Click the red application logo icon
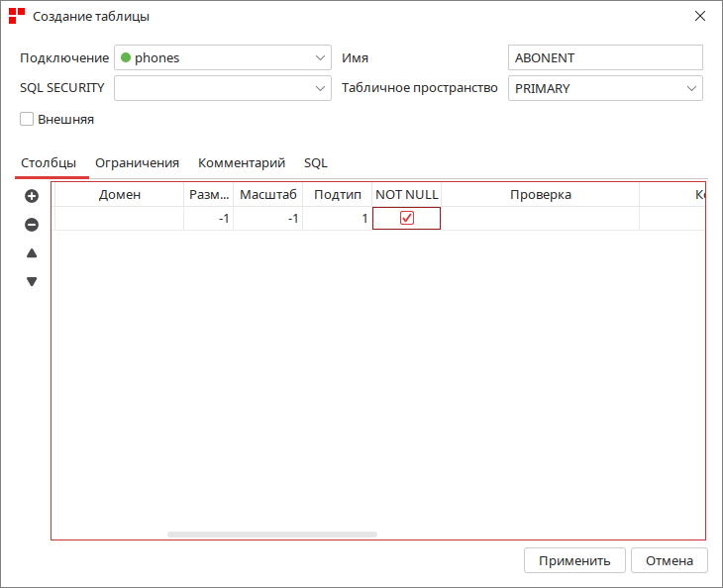Image resolution: width=723 pixels, height=588 pixels. tap(17, 16)
